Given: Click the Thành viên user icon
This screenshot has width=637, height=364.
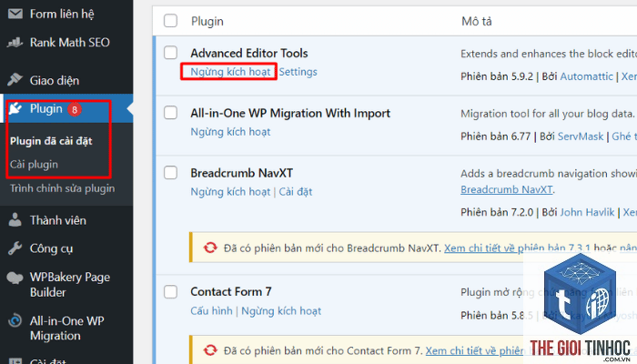Looking at the screenshot, I should click(x=15, y=220).
